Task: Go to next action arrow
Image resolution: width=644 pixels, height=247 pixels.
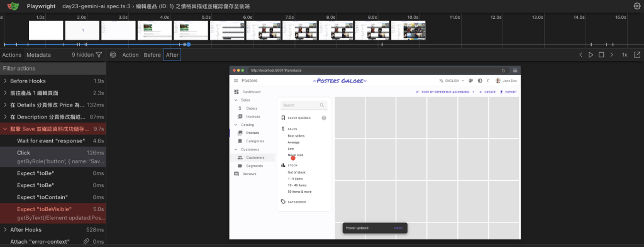Action: 612,55
